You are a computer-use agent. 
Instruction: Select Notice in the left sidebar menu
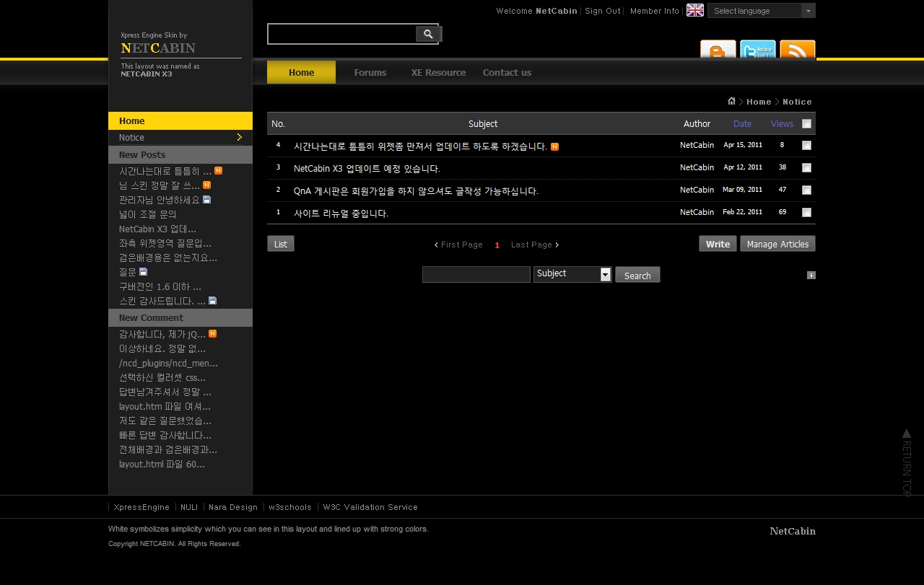pyautogui.click(x=180, y=137)
